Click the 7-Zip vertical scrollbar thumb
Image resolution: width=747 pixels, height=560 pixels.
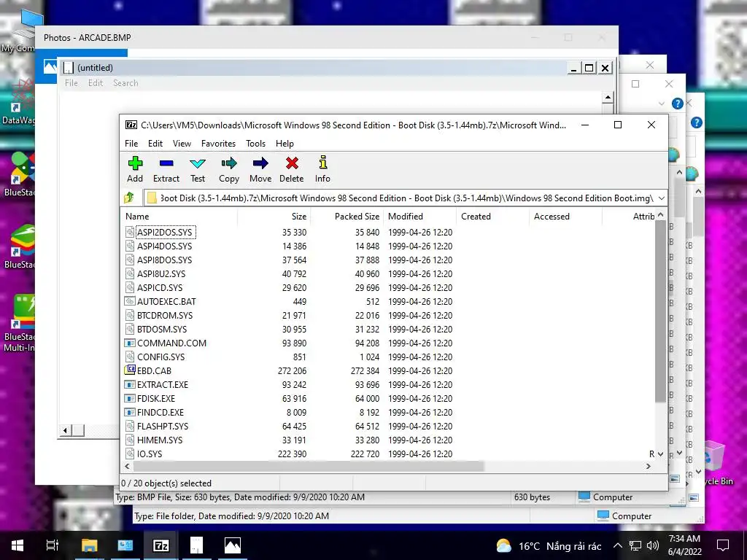tap(660, 312)
